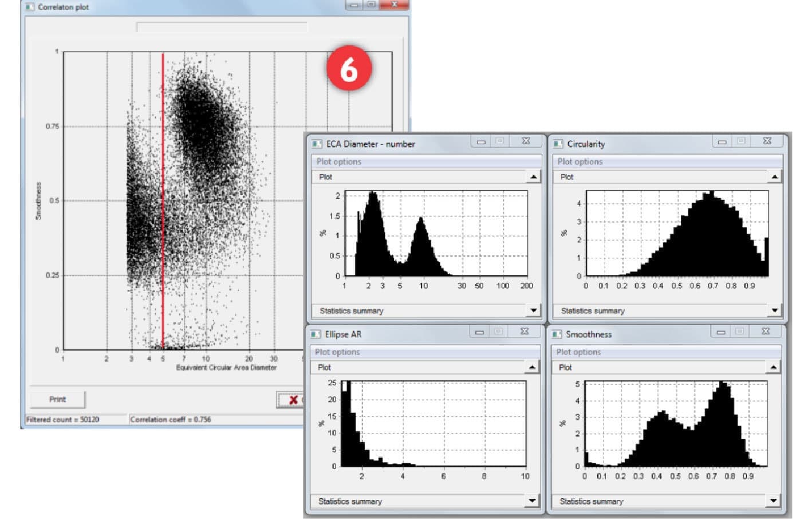This screenshot has height=520, width=812.
Task: Collapse the Plot section in ECA Diameter
Action: tap(533, 177)
